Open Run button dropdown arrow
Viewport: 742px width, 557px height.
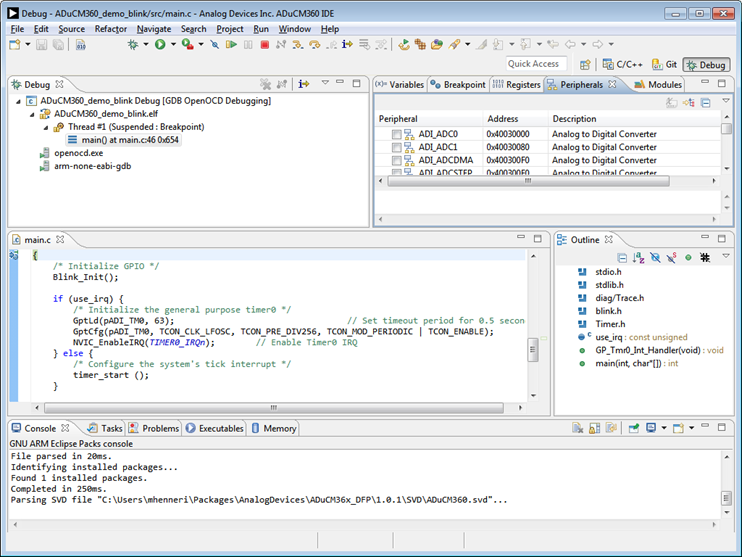point(173,44)
